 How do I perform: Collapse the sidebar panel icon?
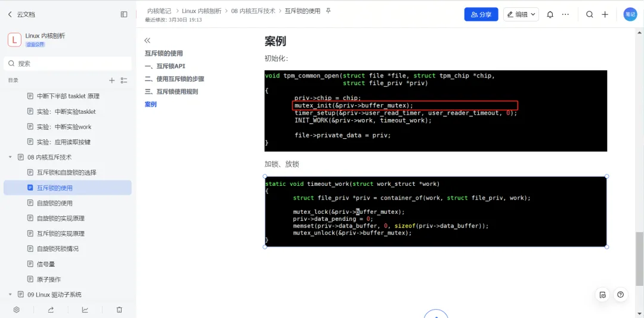124,14
